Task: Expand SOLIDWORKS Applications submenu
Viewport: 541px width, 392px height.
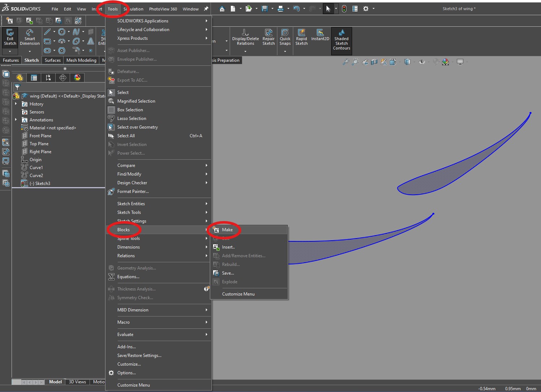Action: pyautogui.click(x=158, y=21)
